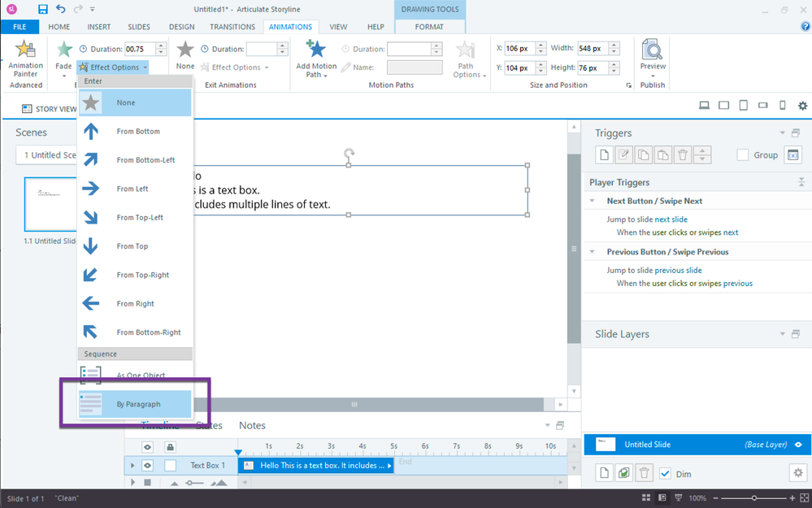Toggle visibility of Text Box 1
The image size is (812, 508).
tap(148, 465)
